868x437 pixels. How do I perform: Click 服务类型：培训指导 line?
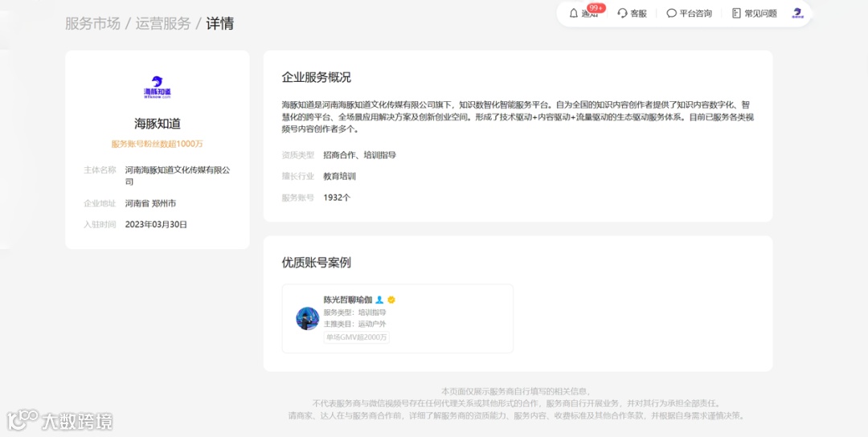point(355,312)
